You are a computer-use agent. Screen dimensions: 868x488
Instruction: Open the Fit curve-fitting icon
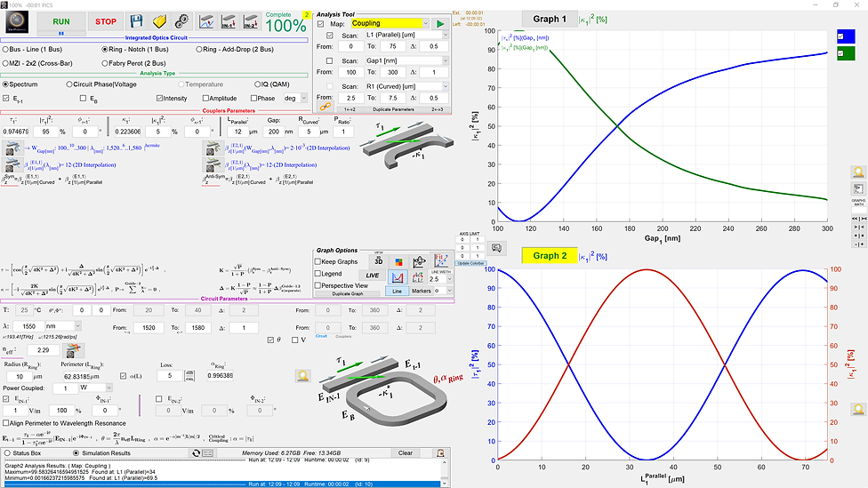pyautogui.click(x=441, y=260)
